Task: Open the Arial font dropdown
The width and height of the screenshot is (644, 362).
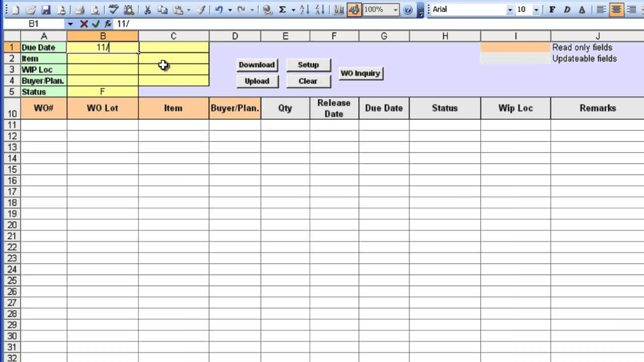Action: (x=510, y=9)
